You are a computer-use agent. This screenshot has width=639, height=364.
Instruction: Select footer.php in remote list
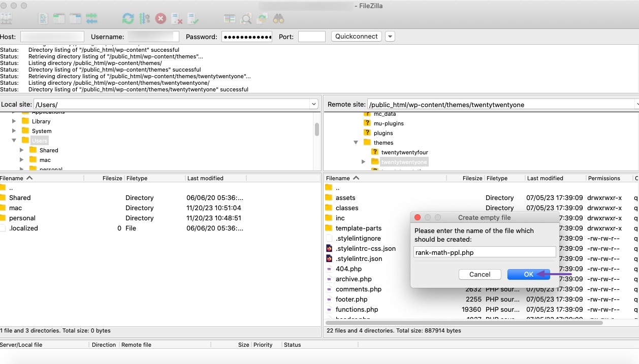pyautogui.click(x=352, y=299)
